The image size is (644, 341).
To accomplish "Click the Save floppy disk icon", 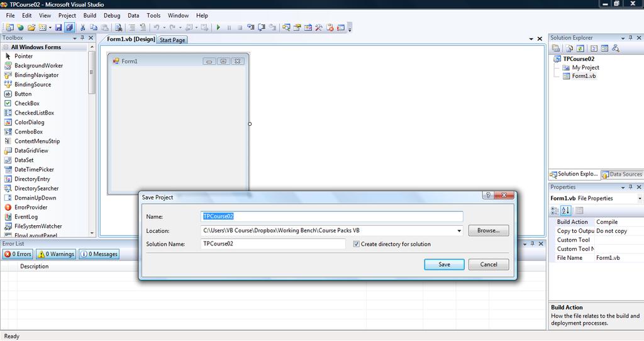I will (x=58, y=28).
